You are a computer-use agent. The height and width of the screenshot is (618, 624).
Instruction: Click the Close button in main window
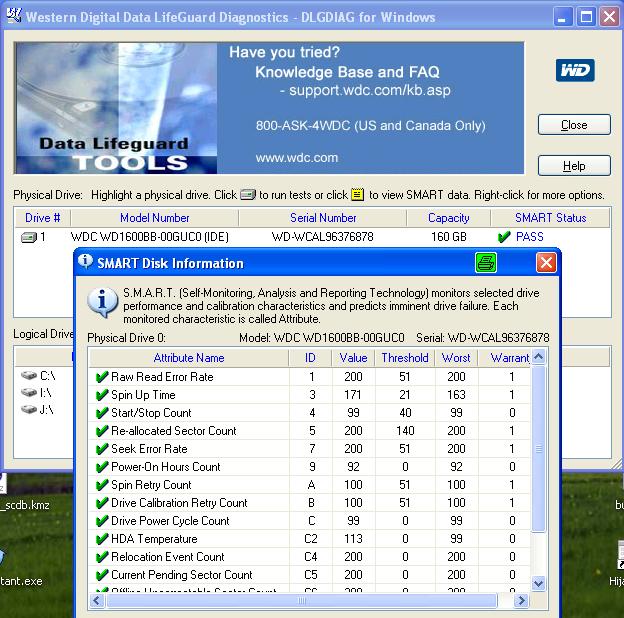pyautogui.click(x=574, y=125)
